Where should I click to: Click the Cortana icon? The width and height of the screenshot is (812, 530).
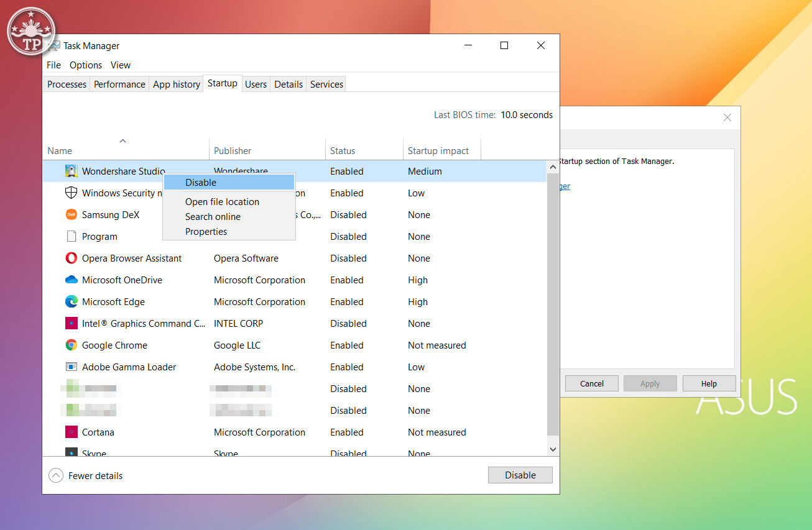pos(72,432)
